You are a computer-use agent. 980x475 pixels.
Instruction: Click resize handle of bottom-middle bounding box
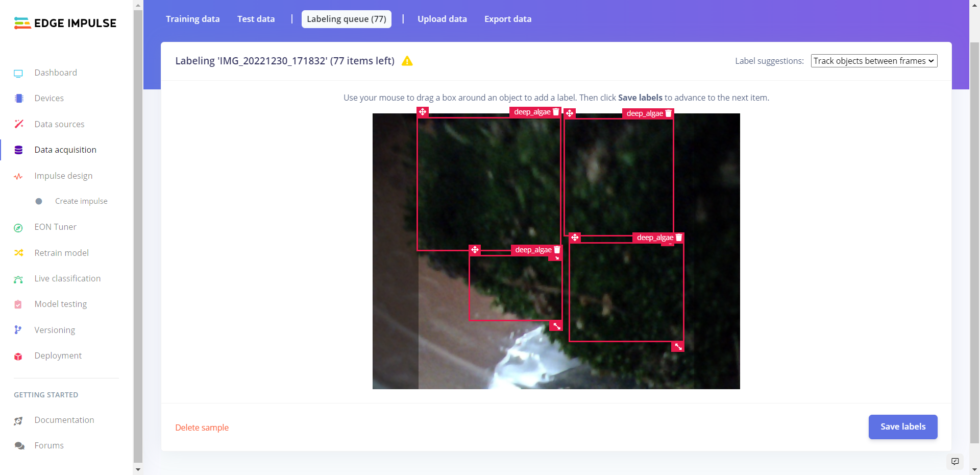(557, 326)
